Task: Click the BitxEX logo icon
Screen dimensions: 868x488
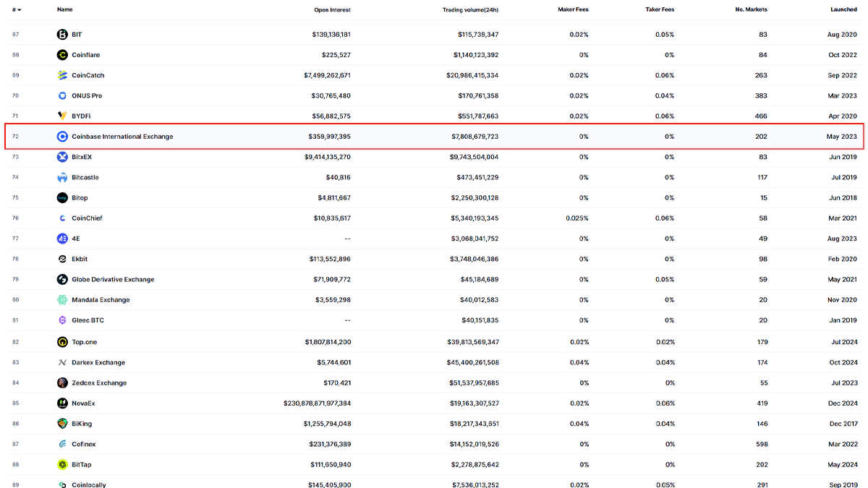Action: point(62,157)
